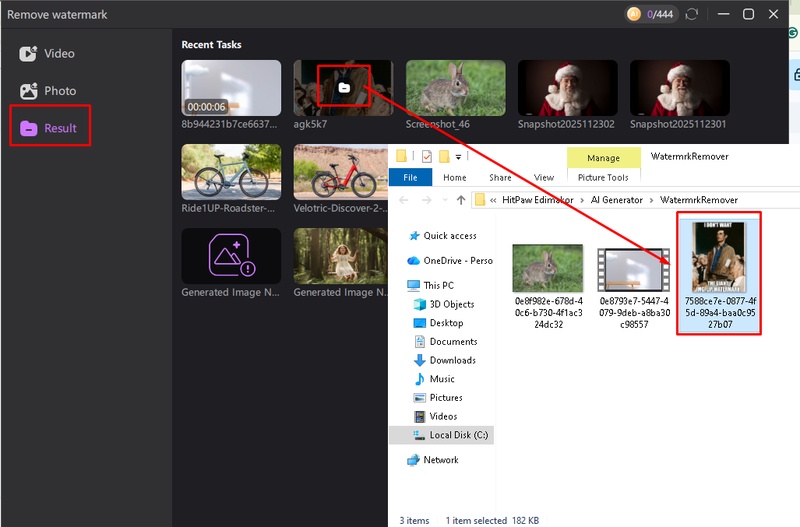The height and width of the screenshot is (527, 800).
Task: Open Desktop in navigation pane
Action: [x=438, y=323]
